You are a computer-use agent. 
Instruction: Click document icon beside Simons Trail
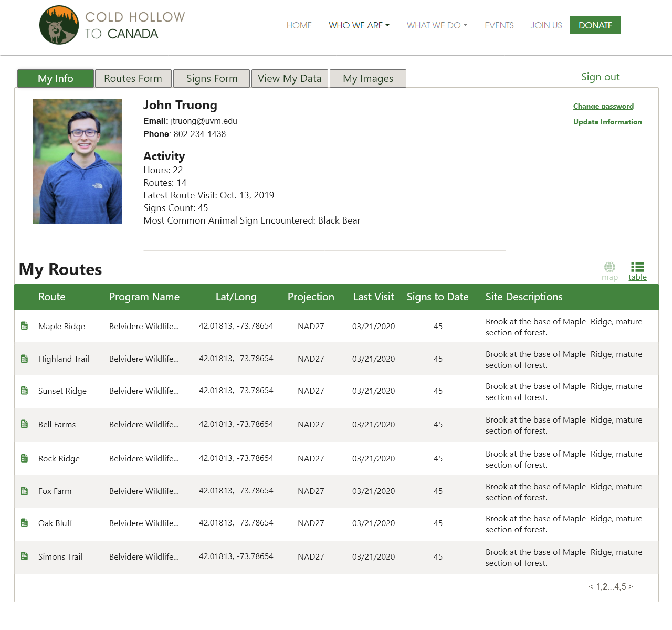point(24,556)
